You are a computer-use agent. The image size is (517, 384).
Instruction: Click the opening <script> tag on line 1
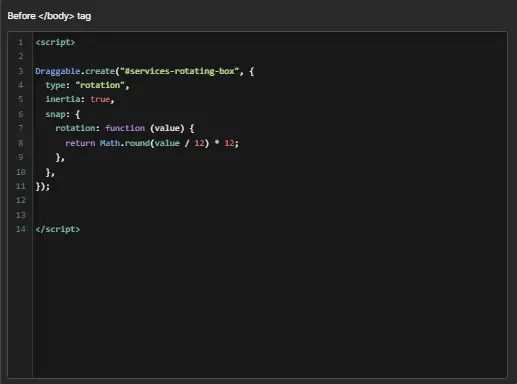tap(55, 42)
